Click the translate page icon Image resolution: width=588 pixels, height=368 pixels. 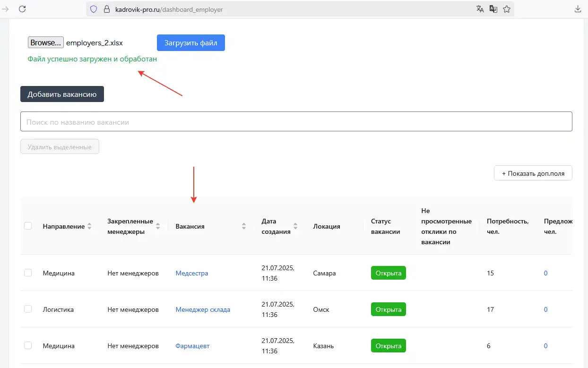pyautogui.click(x=480, y=9)
